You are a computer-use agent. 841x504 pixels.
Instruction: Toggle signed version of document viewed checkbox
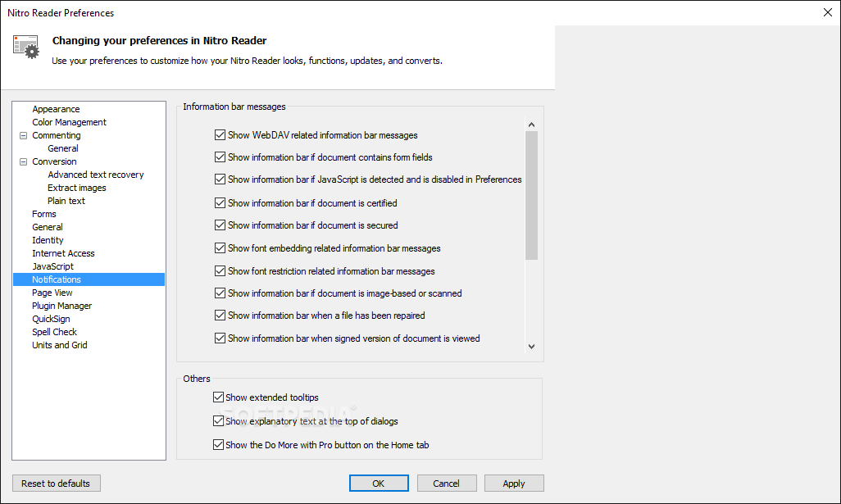pos(220,338)
